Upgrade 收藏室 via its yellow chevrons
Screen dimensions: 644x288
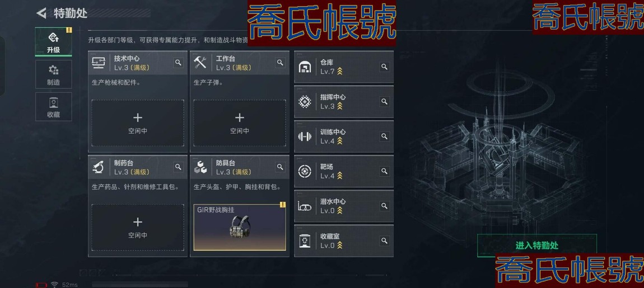340,245
